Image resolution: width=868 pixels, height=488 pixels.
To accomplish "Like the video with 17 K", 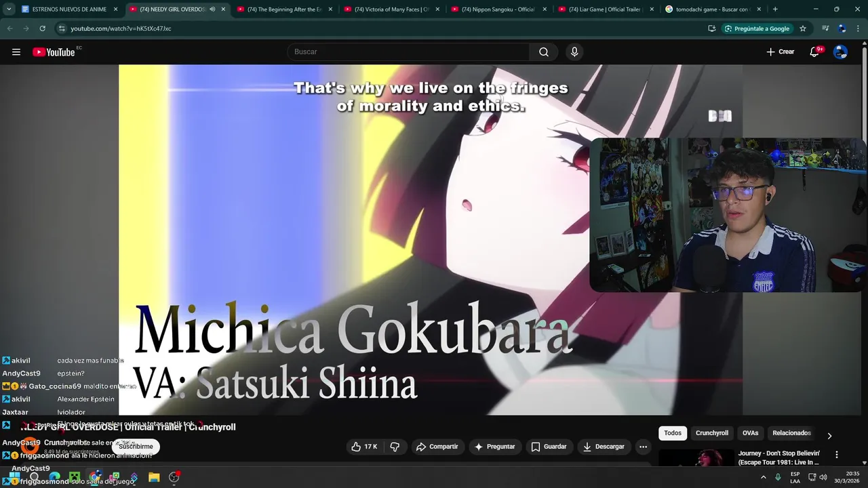I will pos(363,447).
